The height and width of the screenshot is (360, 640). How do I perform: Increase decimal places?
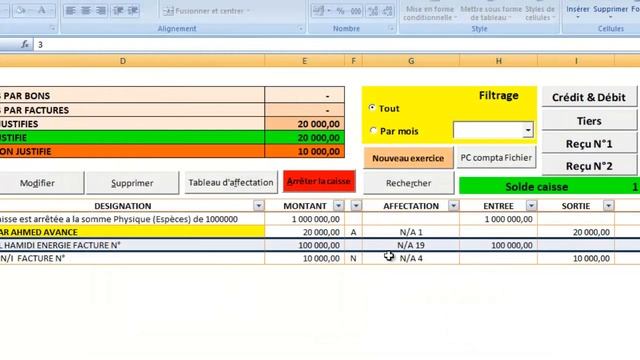(x=373, y=11)
